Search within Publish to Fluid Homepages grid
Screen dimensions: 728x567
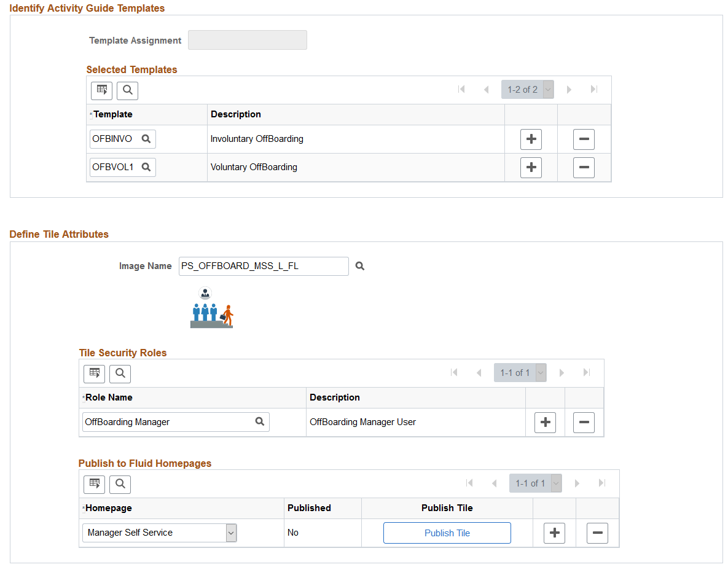click(120, 484)
